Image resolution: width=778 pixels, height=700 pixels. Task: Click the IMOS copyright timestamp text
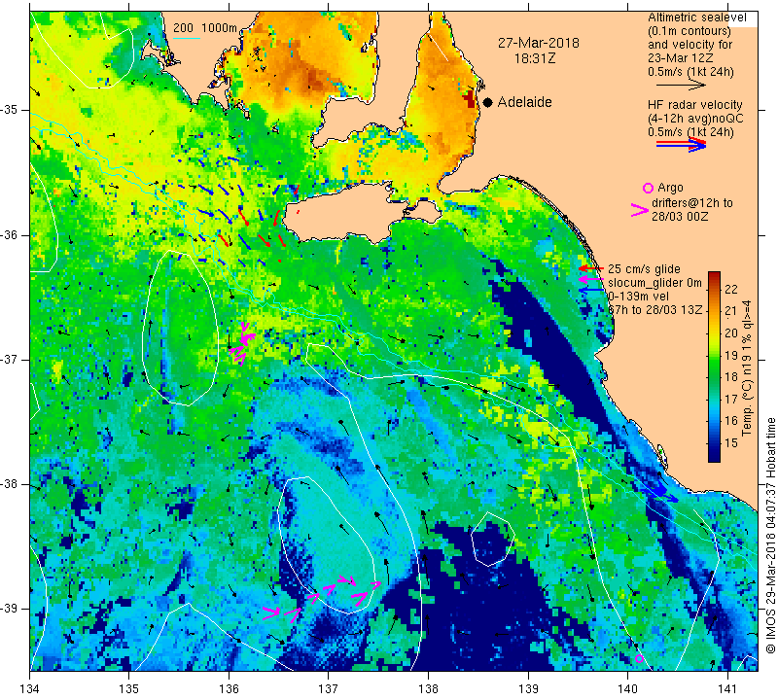click(x=770, y=535)
